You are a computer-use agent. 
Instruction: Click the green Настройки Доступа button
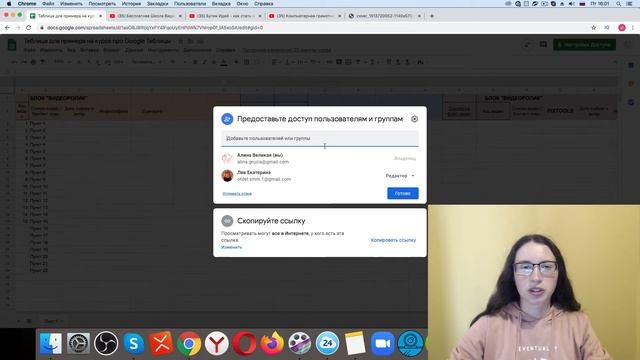coord(584,44)
